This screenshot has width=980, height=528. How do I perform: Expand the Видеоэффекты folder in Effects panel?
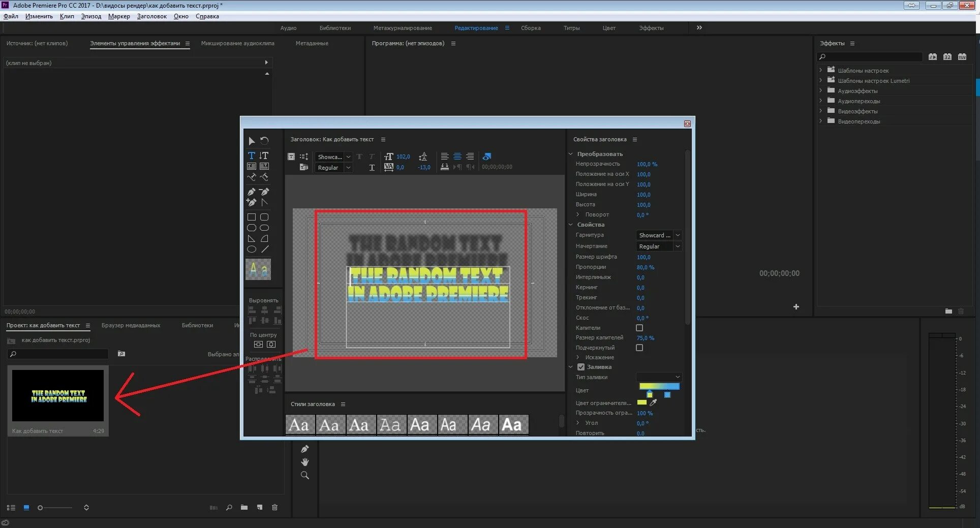pos(820,111)
